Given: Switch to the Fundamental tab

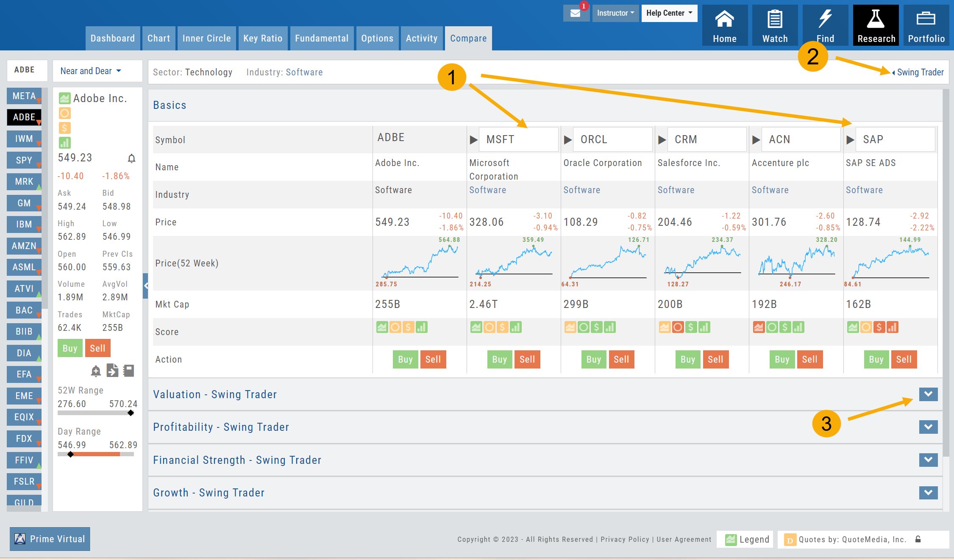Looking at the screenshot, I should click(x=321, y=39).
